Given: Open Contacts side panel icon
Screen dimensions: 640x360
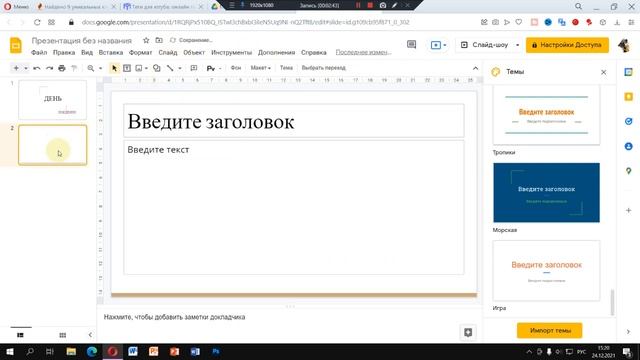Looking at the screenshot, I should (x=629, y=146).
